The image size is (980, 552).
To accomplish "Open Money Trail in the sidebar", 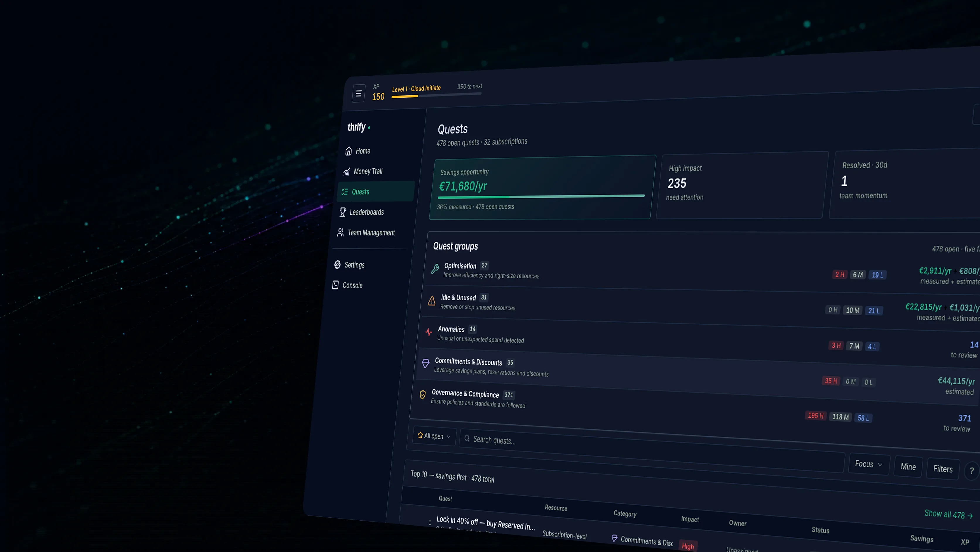I will point(375,171).
